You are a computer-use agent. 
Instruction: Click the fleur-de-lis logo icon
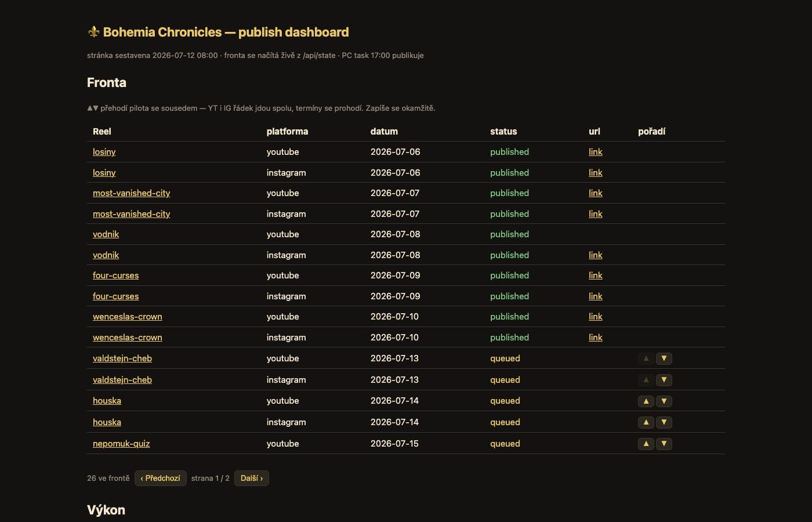tap(93, 32)
